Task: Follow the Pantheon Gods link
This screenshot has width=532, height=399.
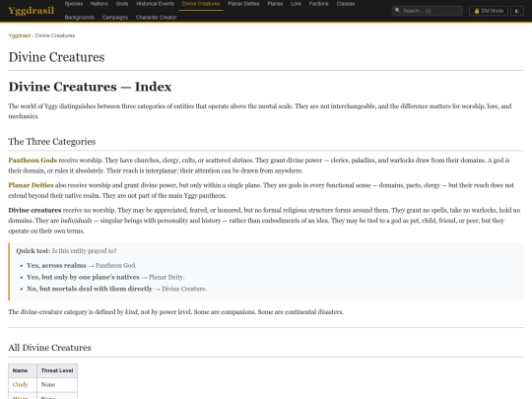Action: (33, 161)
